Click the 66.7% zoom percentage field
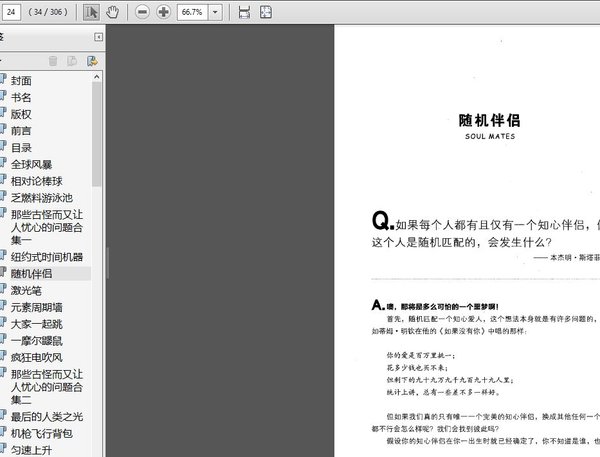 coord(192,12)
